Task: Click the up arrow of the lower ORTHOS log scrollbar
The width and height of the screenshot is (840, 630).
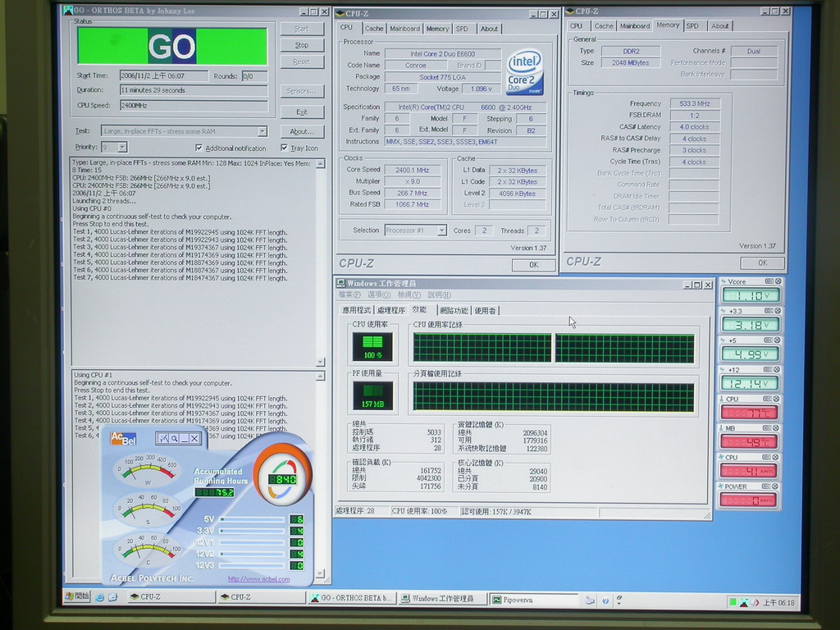Action: 321,377
